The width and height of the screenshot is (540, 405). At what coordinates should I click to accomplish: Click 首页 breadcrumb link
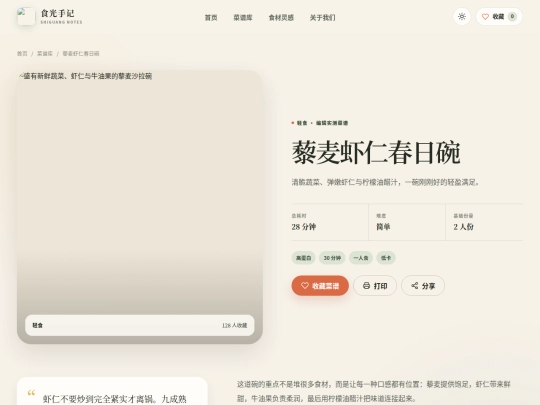point(22,53)
